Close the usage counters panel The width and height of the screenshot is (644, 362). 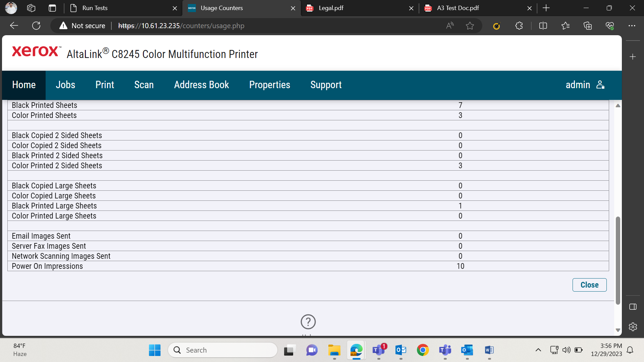[589, 285]
